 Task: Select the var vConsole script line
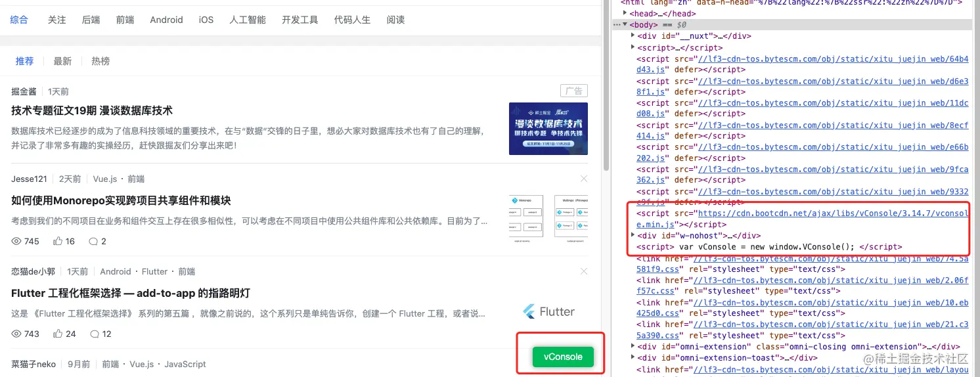pyautogui.click(x=769, y=247)
